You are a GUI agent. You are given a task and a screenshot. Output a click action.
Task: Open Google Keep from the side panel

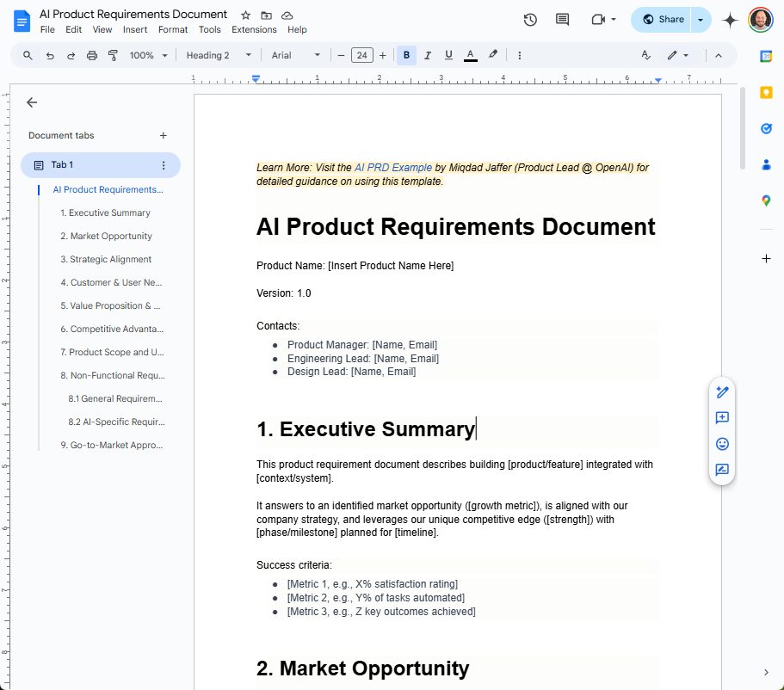[x=764, y=92]
